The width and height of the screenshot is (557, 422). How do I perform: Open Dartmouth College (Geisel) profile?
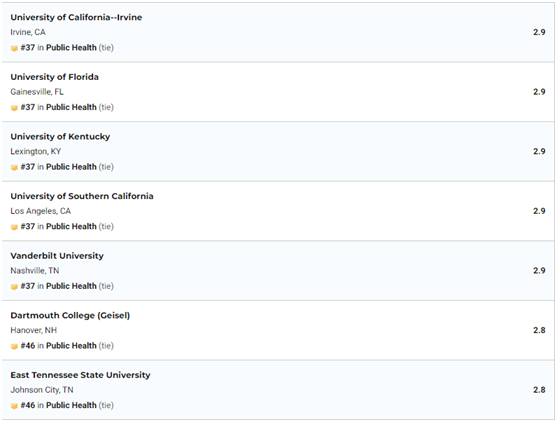70,316
